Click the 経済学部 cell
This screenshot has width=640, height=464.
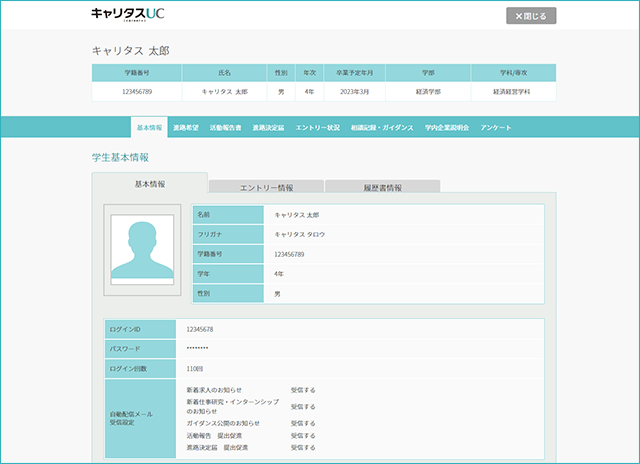point(428,92)
